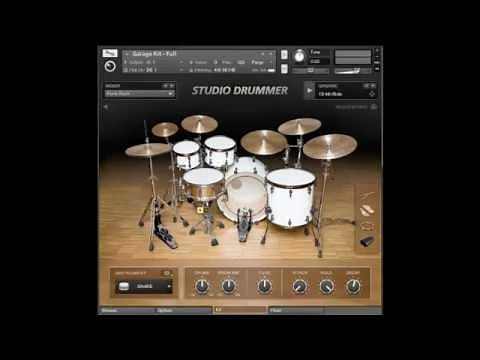Switch to the Grooves tab
480x360 pixels.
pyautogui.click(x=127, y=310)
